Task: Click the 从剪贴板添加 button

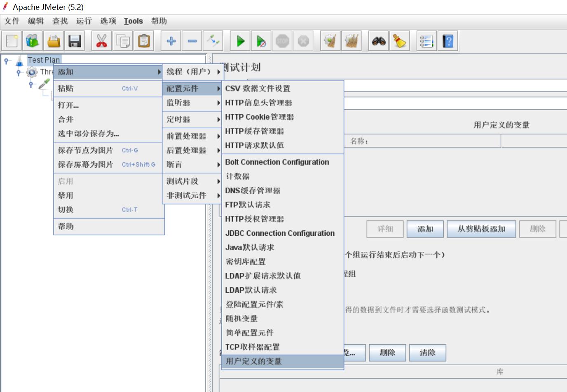Action: pyautogui.click(x=481, y=229)
